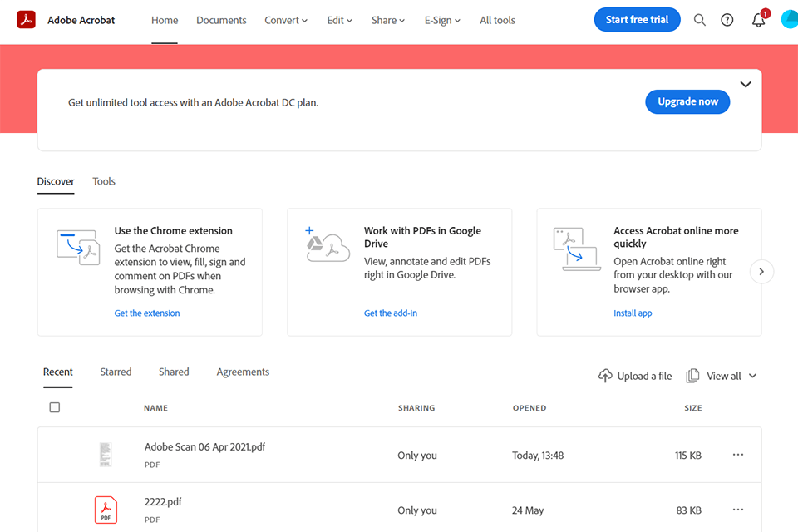The height and width of the screenshot is (532, 798).
Task: Click the Get the add-in link
Action: [x=391, y=313]
